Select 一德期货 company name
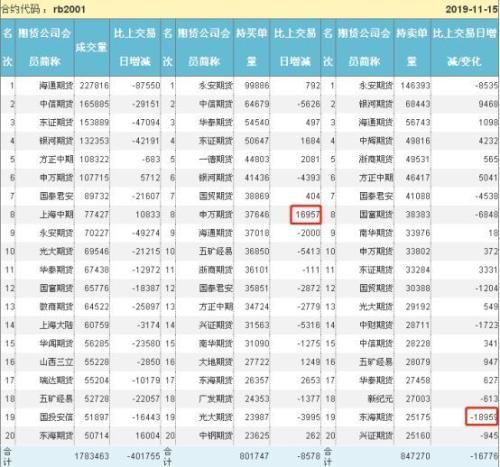 click(x=216, y=159)
